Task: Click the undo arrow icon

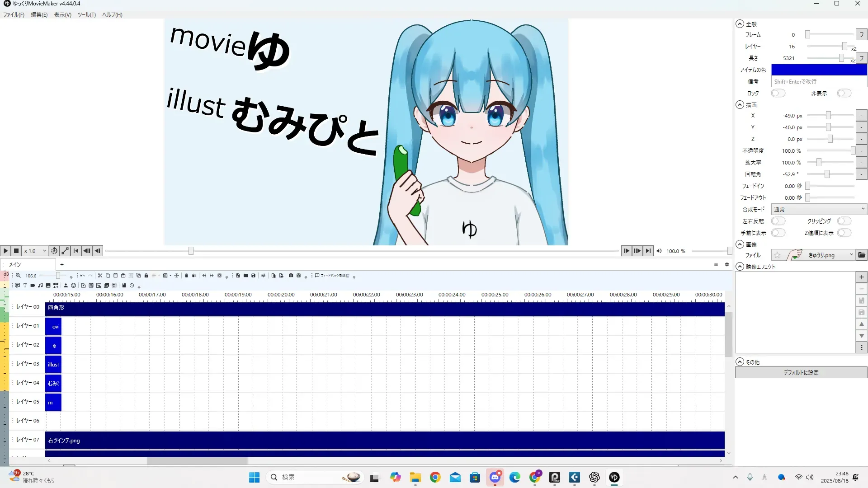Action: point(82,276)
